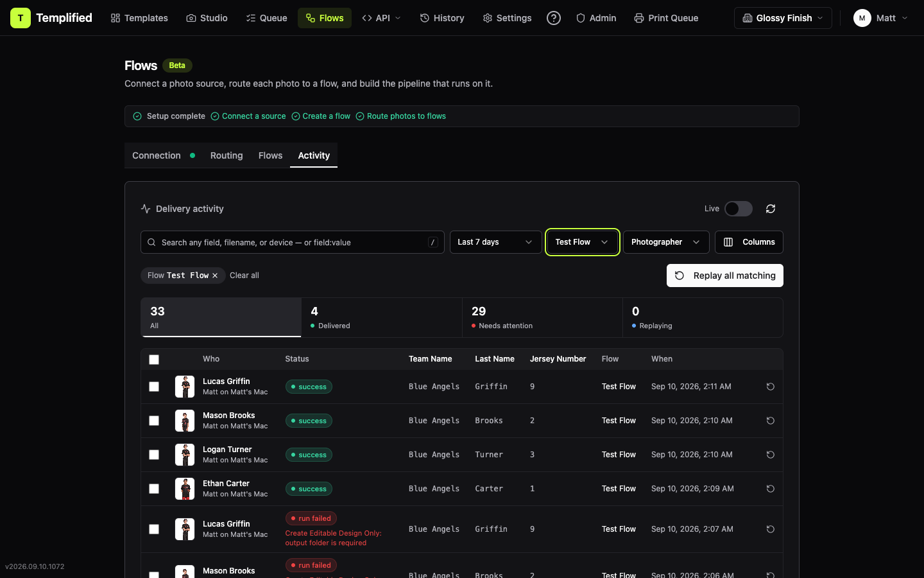Check the select-all header checkbox
924x578 pixels.
pos(154,360)
